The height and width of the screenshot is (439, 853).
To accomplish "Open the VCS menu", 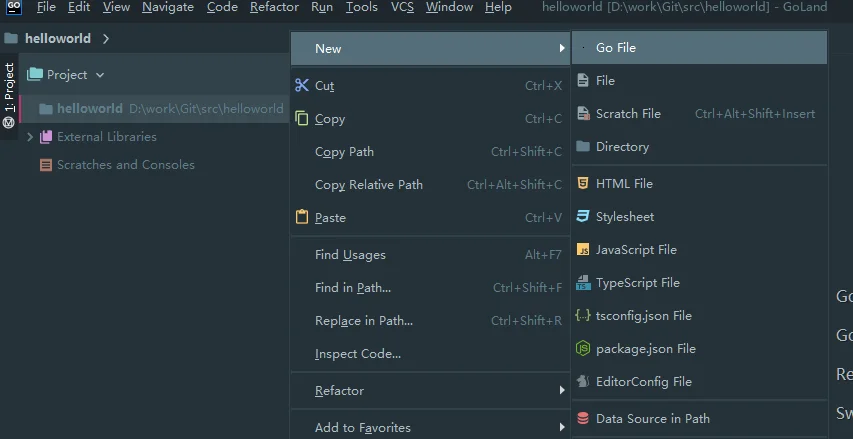I will point(402,7).
